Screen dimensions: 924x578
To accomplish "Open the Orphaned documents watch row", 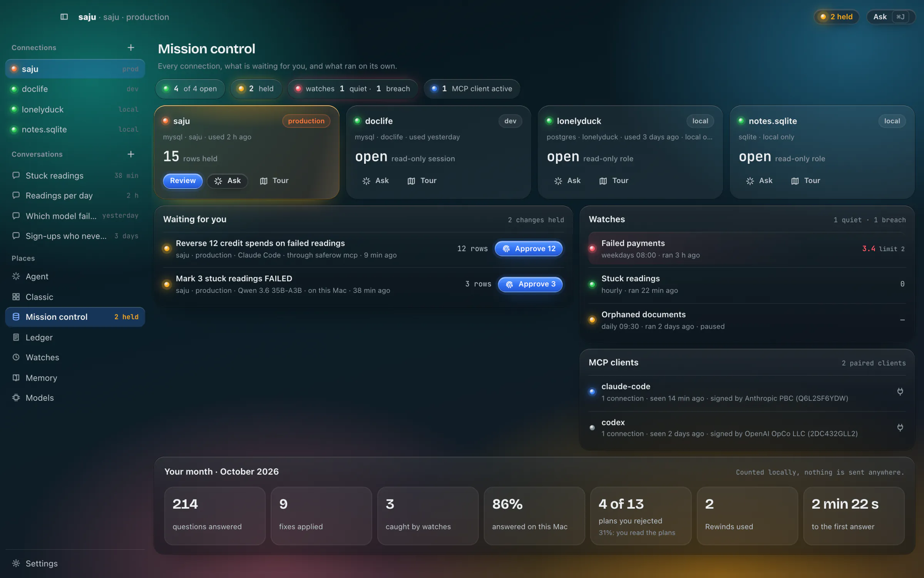I will pyautogui.click(x=747, y=320).
